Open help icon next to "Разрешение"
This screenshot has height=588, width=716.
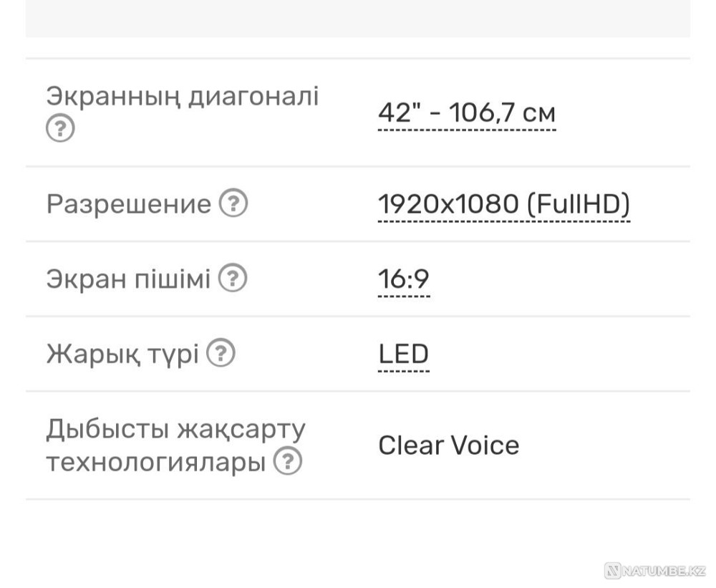click(234, 203)
